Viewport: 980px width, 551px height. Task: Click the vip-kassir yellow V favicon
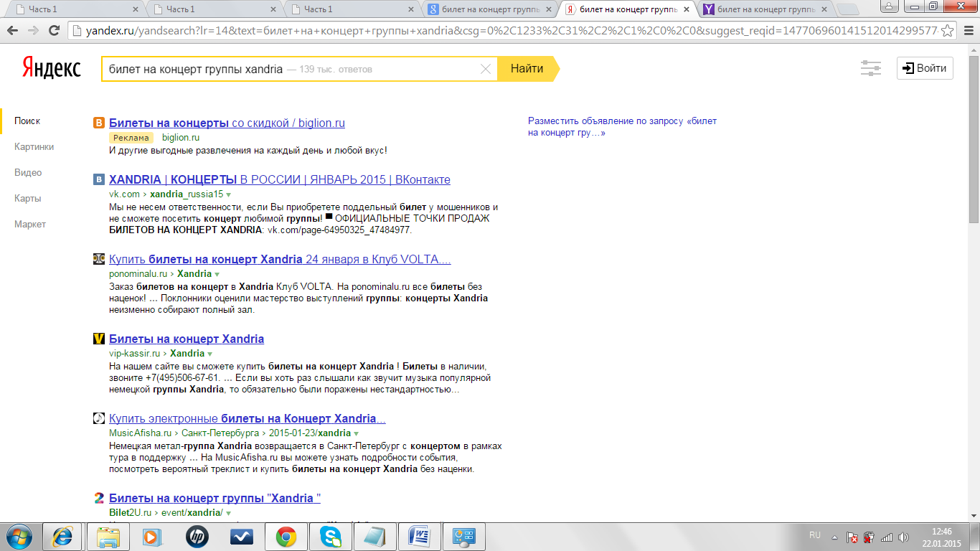[x=99, y=339]
